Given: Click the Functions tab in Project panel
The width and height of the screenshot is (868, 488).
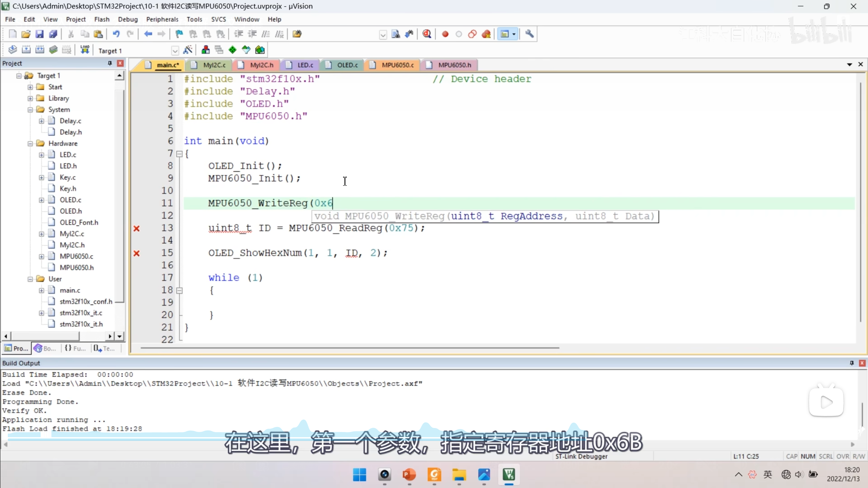Looking at the screenshot, I should point(76,348).
